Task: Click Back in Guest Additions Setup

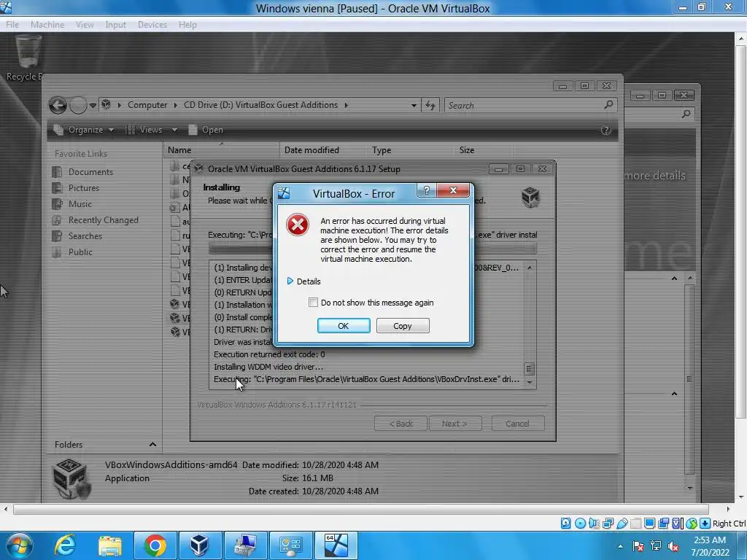Action: coord(400,424)
